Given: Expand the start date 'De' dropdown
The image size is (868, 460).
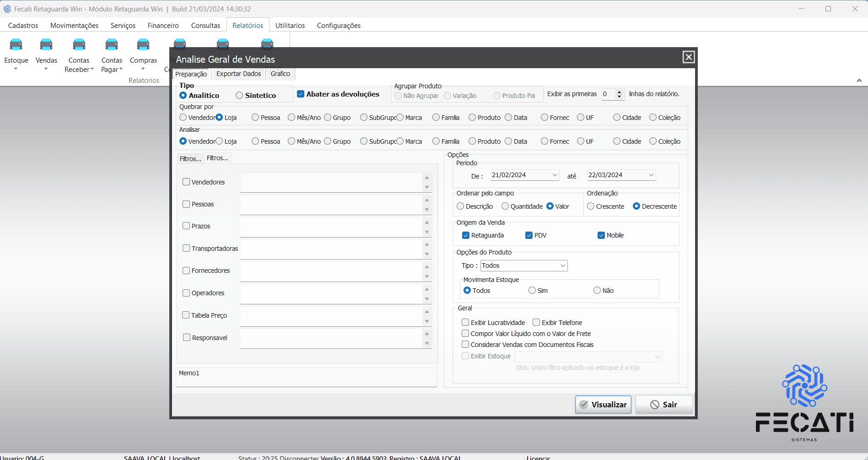Looking at the screenshot, I should tap(555, 175).
